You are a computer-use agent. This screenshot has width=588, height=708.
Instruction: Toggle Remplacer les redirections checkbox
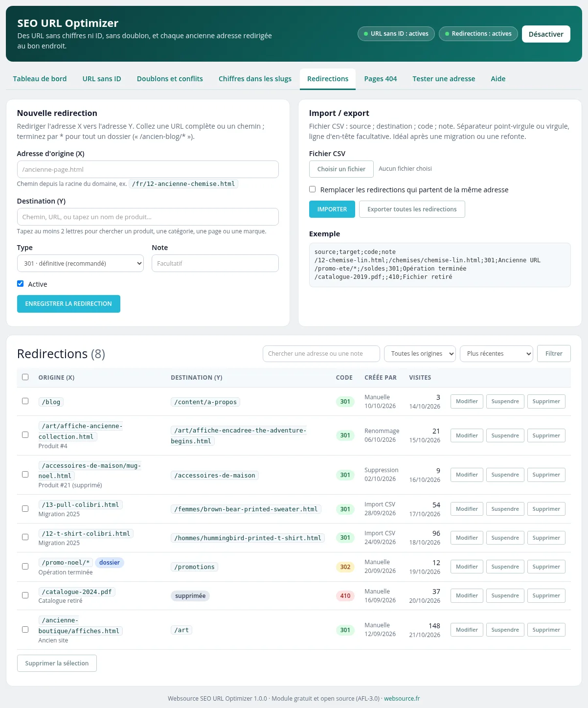pos(313,189)
